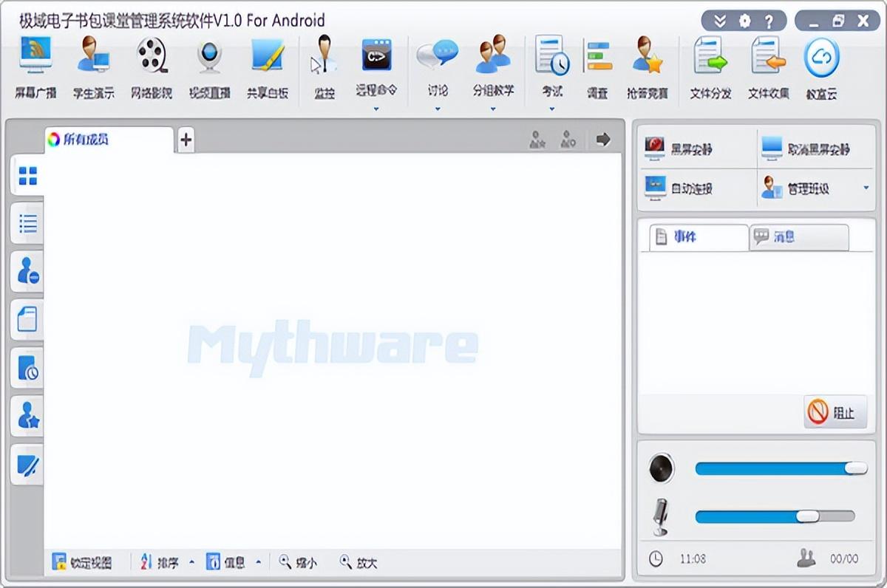Click 缩小 zoom out
This screenshot has width=887, height=588.
[298, 563]
